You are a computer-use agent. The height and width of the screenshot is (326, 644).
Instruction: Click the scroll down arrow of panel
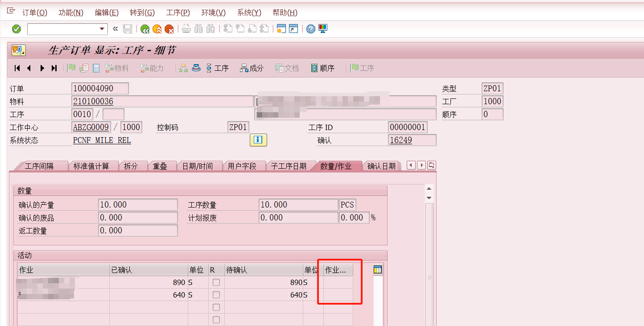pyautogui.click(x=429, y=198)
